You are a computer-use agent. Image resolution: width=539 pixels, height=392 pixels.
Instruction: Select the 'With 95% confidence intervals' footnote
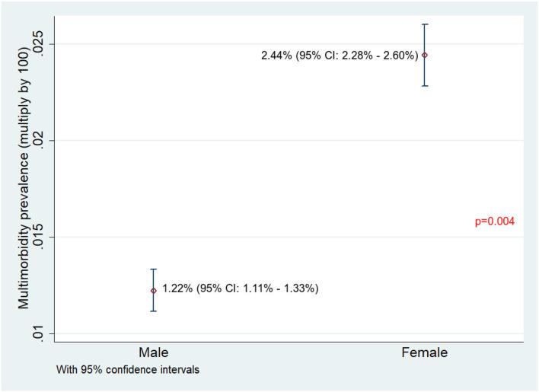click(128, 370)
